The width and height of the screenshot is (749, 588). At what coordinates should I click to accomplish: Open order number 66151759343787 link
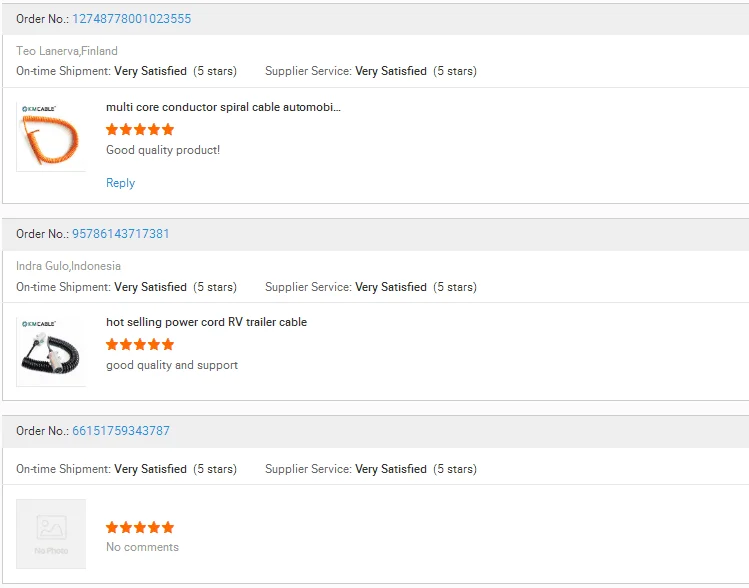click(x=120, y=431)
